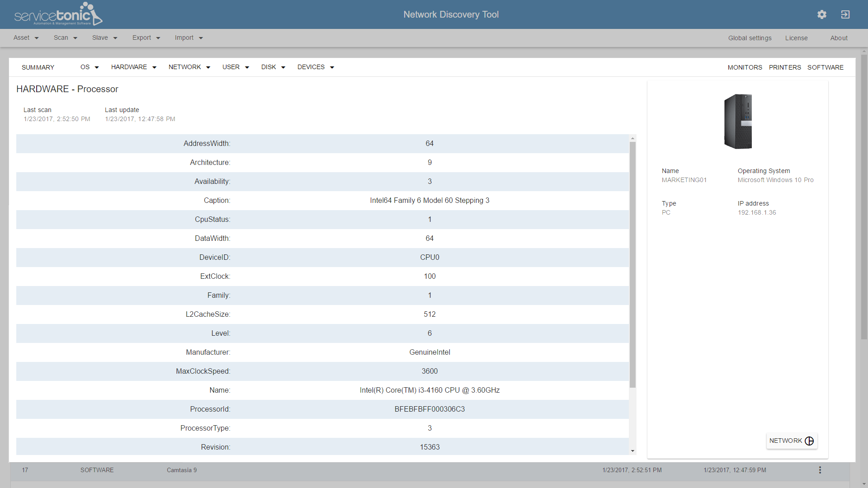
Task: Click the ExtClock value 100
Action: tap(429, 276)
